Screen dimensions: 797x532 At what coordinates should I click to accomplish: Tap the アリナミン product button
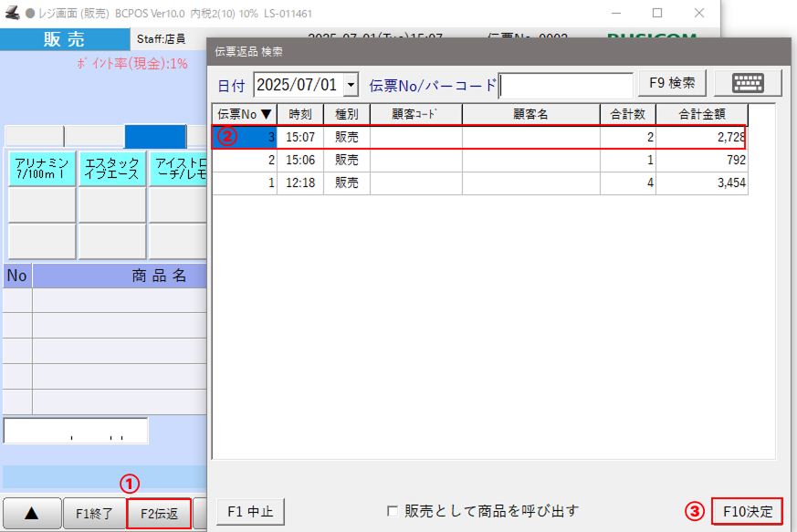[42, 169]
